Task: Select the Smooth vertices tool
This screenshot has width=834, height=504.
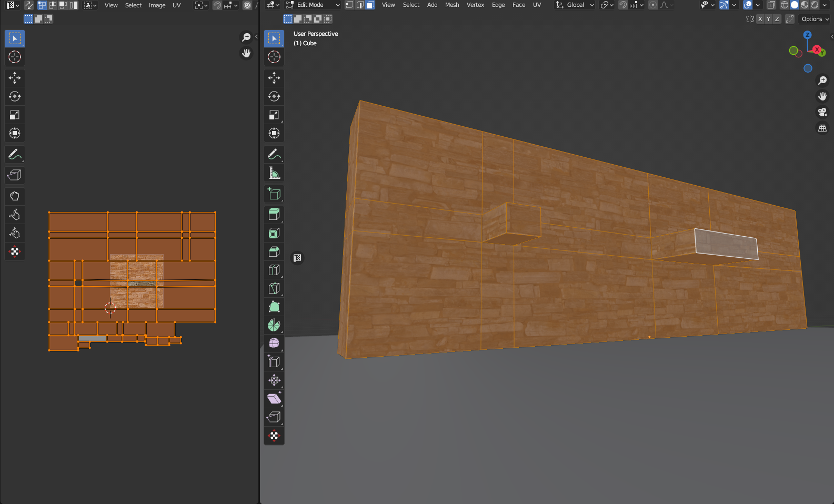Action: tap(274, 344)
